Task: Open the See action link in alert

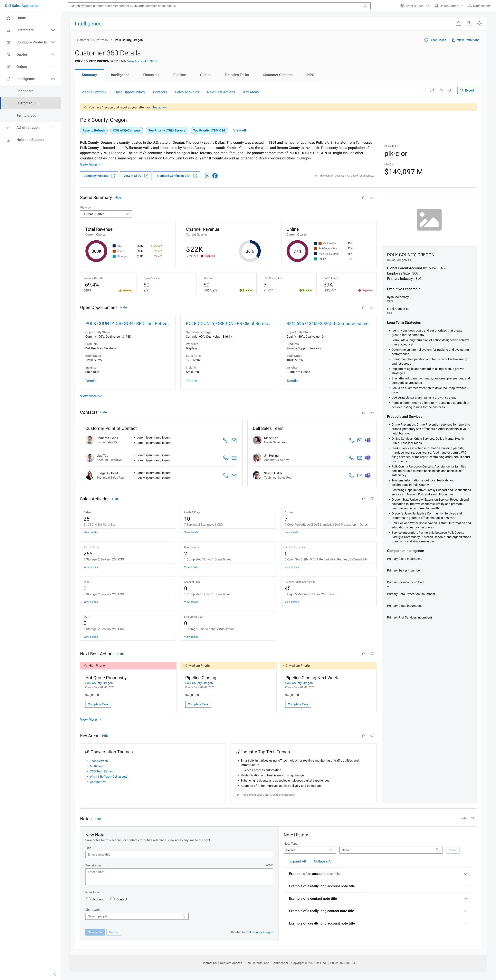Action: tap(159, 108)
